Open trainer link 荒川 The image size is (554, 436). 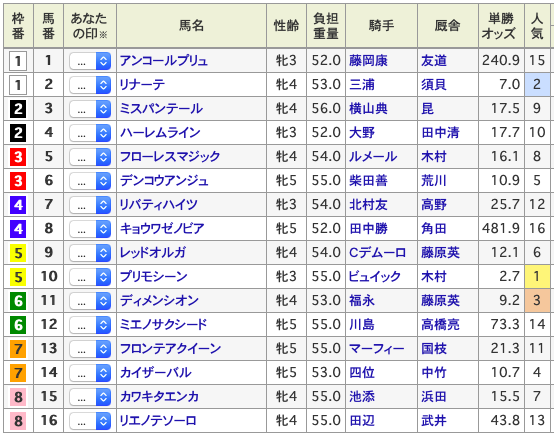[x=434, y=181]
